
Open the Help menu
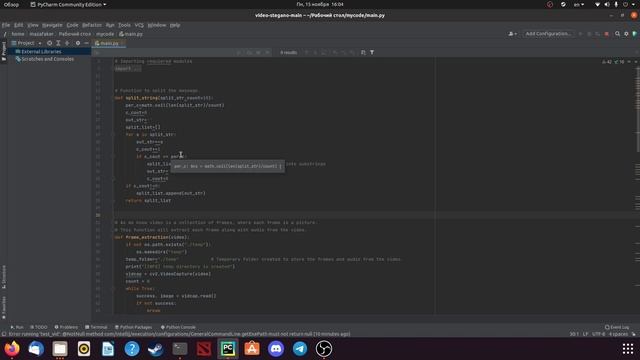(175, 25)
